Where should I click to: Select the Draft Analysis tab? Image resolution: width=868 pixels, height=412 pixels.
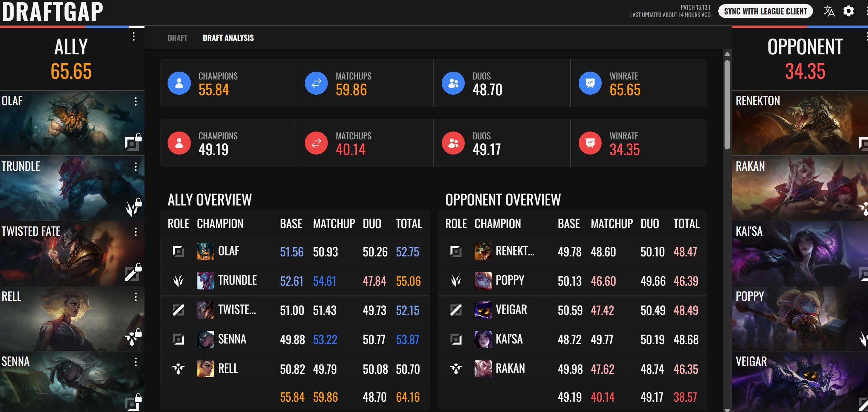point(228,38)
